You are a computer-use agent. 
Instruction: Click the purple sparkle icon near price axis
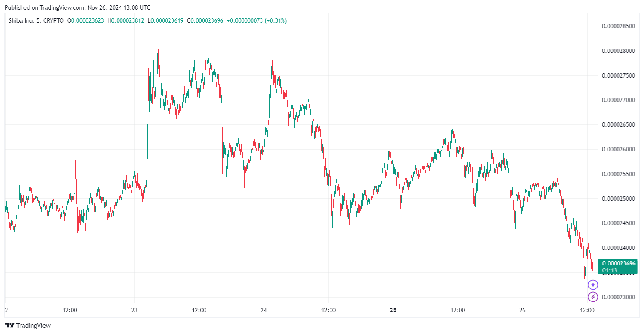pyautogui.click(x=593, y=285)
